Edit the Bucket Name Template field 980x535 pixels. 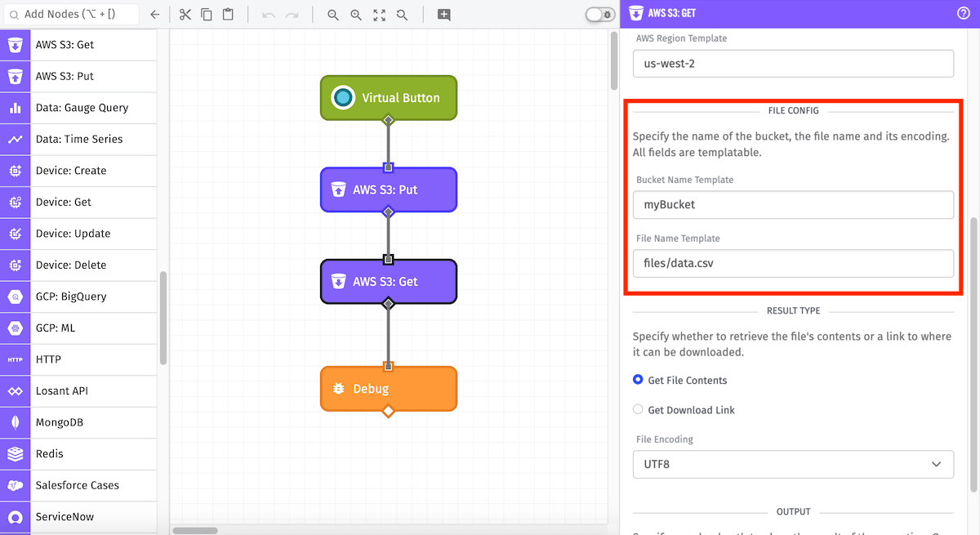pos(793,205)
